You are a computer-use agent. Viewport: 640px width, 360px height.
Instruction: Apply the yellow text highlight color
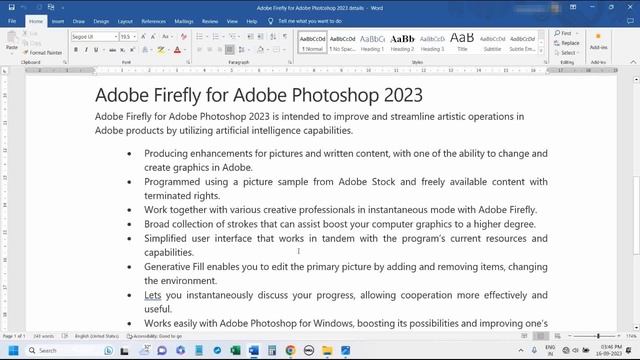tap(161, 50)
